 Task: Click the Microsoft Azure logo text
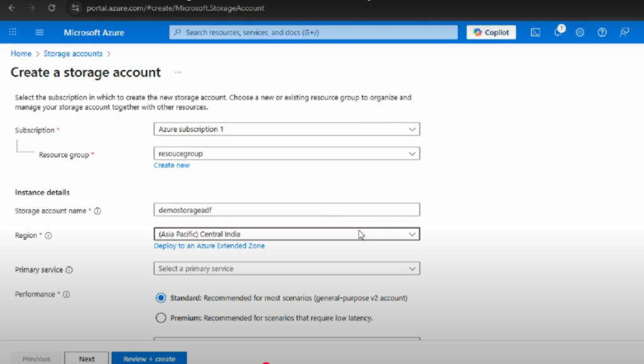(x=94, y=33)
